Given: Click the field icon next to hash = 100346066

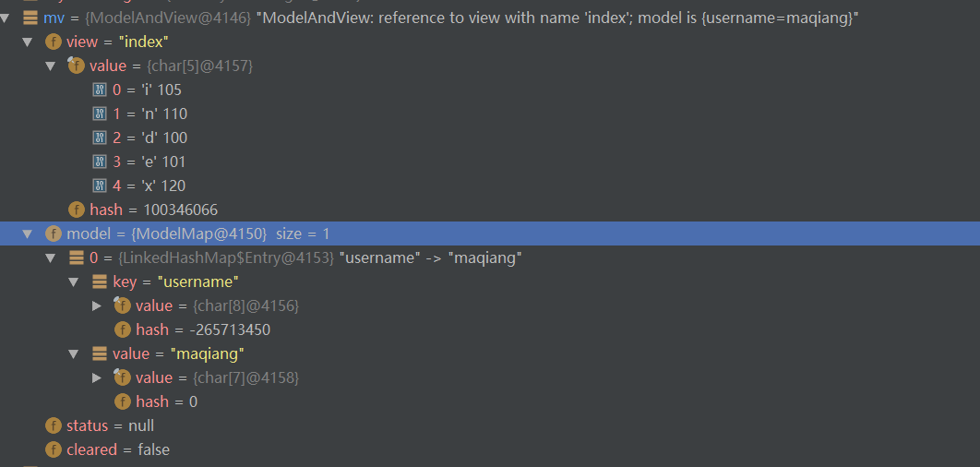Looking at the screenshot, I should click(76, 210).
